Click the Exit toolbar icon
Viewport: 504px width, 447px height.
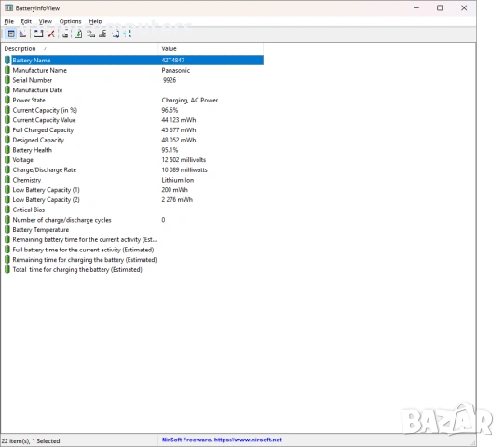tap(128, 34)
